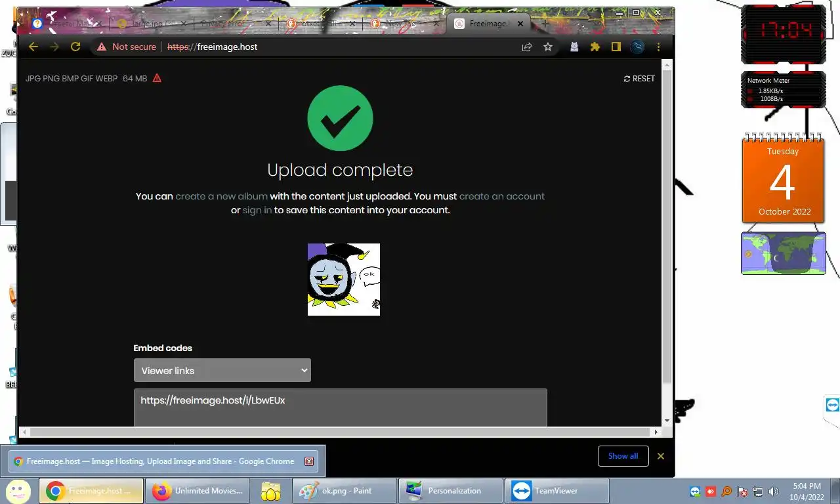This screenshot has width=840, height=504.
Task: Close the Freeimage tab
Action: pos(520,24)
